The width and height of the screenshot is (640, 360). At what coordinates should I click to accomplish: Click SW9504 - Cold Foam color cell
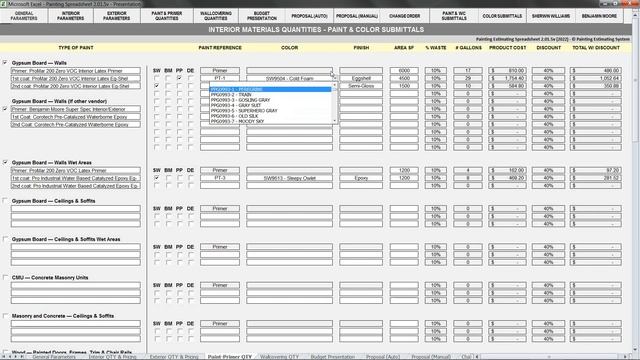(x=289, y=78)
